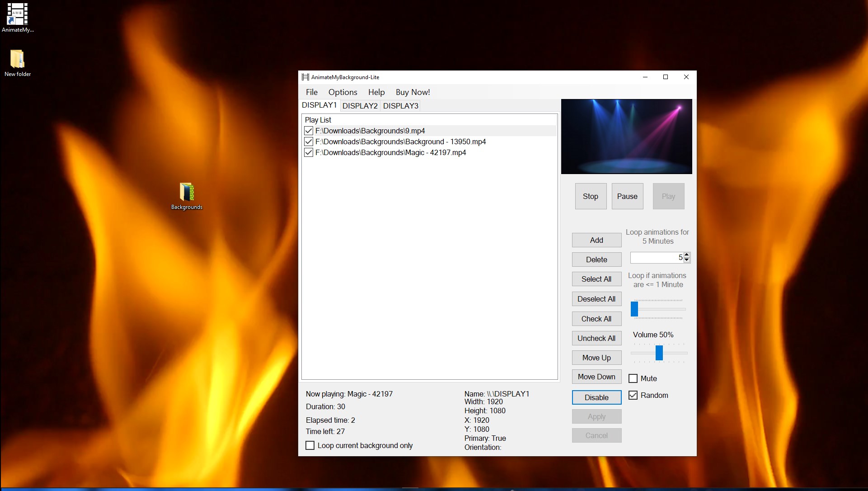Switch to the DISPLAY2 tab
The image size is (868, 491).
pos(360,106)
